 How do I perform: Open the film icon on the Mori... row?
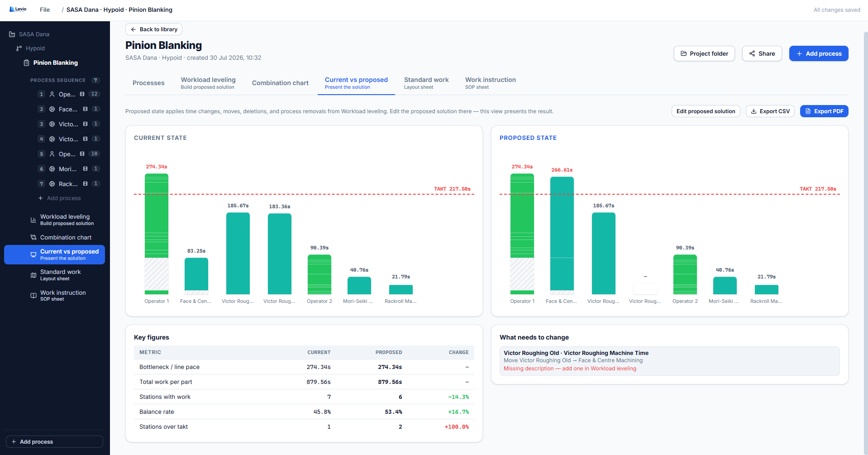pyautogui.click(x=85, y=169)
